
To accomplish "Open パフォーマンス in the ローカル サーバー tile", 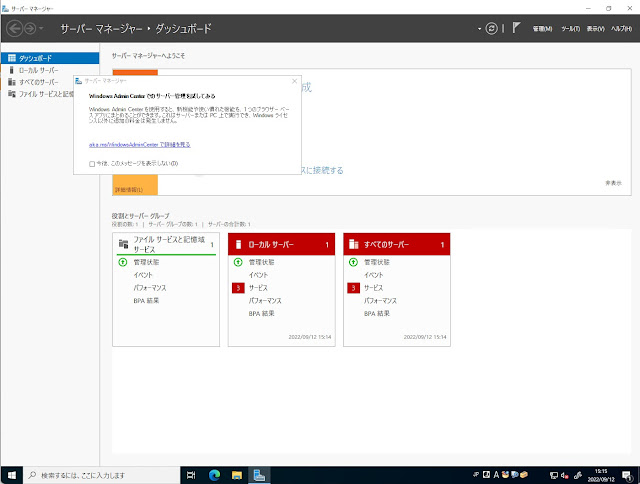I will pyautogui.click(x=265, y=301).
